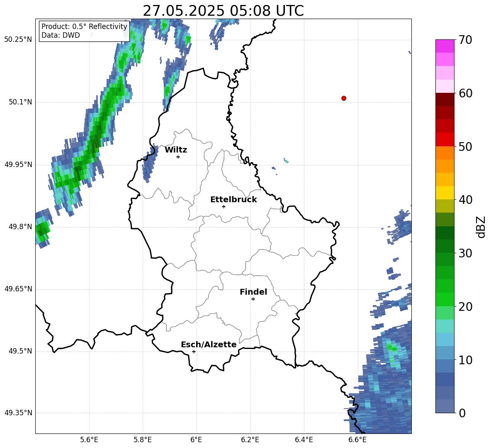Image resolution: width=491 pixels, height=448 pixels.
Task: Click the 6.6°E longitude label
Action: click(357, 440)
